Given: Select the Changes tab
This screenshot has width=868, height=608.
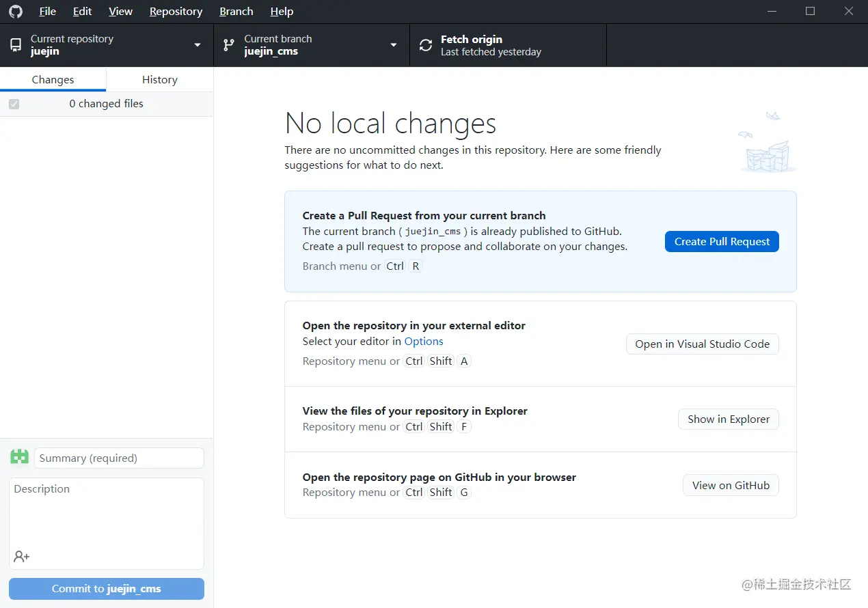Looking at the screenshot, I should coord(53,79).
